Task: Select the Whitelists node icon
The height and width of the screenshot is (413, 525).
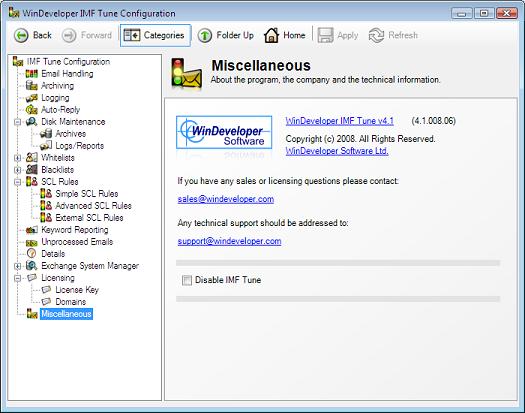Action: click(x=32, y=158)
